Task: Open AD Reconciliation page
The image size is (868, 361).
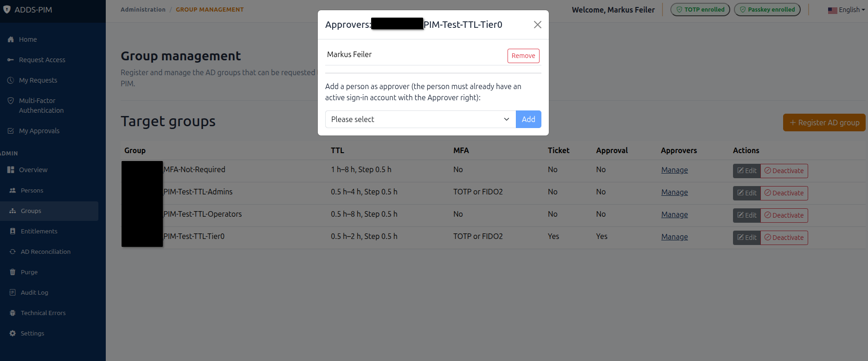Action: (45, 252)
